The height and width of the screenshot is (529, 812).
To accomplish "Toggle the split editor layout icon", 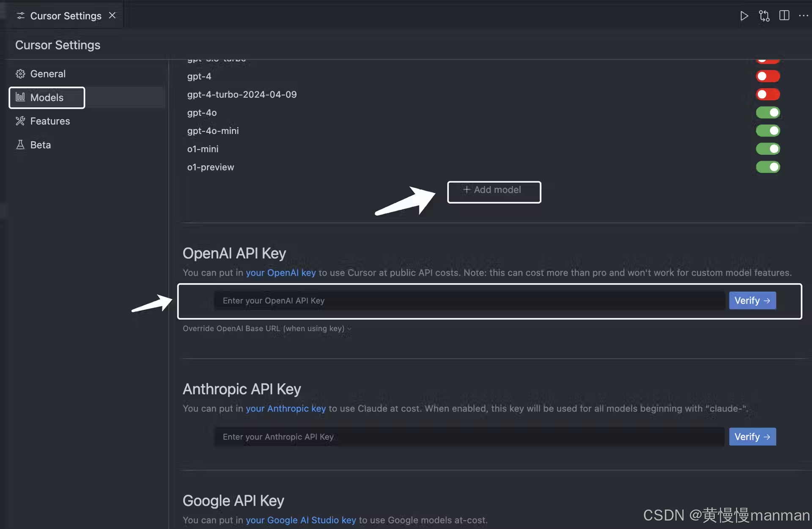I will (784, 16).
